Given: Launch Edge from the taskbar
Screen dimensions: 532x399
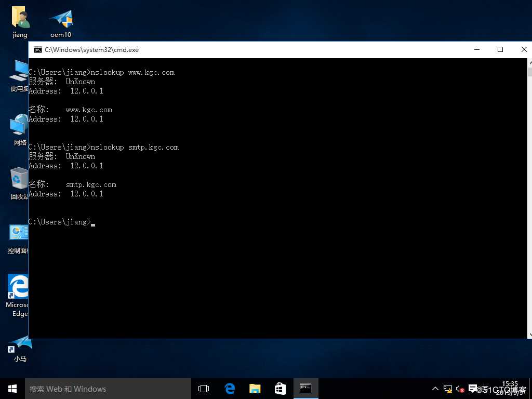Looking at the screenshot, I should tap(230, 389).
